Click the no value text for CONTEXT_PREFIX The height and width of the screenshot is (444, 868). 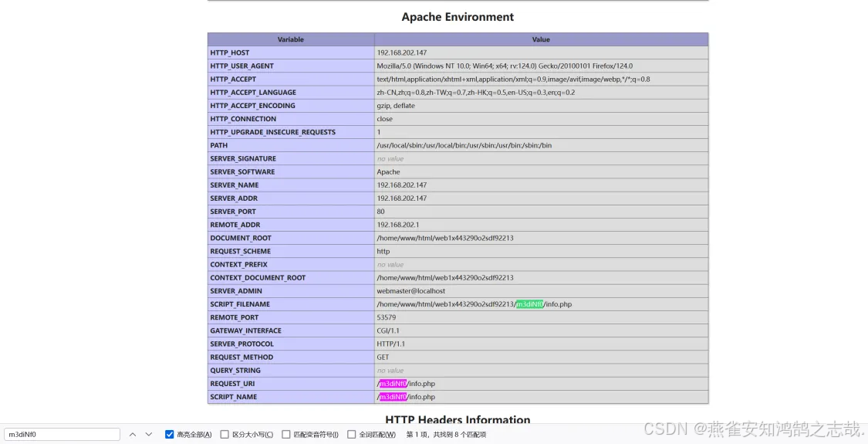[390, 265]
